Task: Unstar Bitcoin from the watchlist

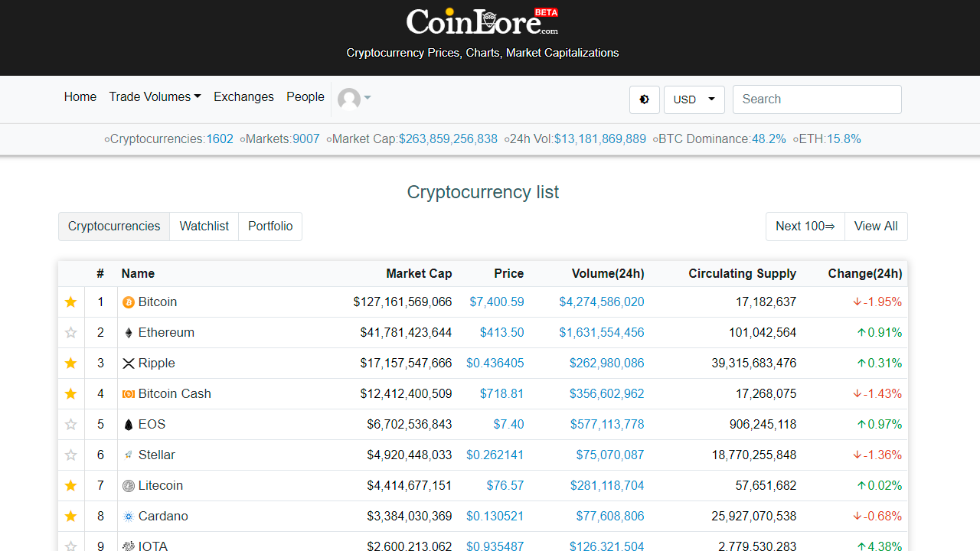Action: [x=71, y=302]
